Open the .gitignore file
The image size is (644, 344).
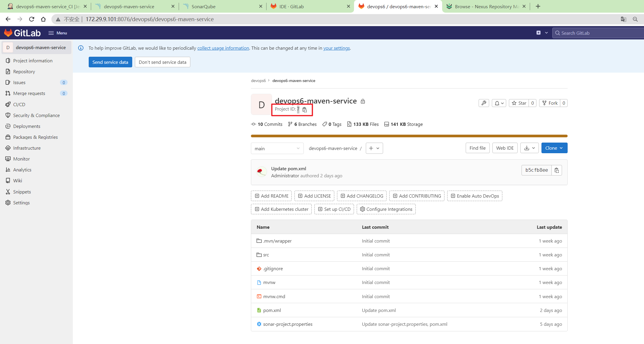(273, 268)
